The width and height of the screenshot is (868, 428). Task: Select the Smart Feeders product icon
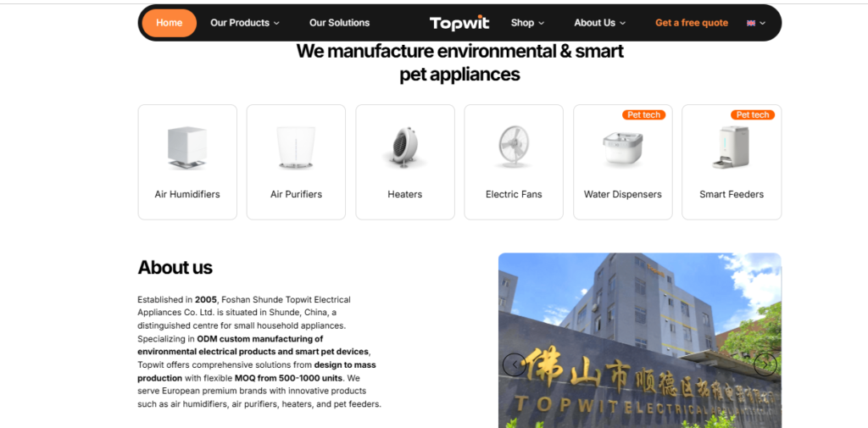[x=731, y=147]
